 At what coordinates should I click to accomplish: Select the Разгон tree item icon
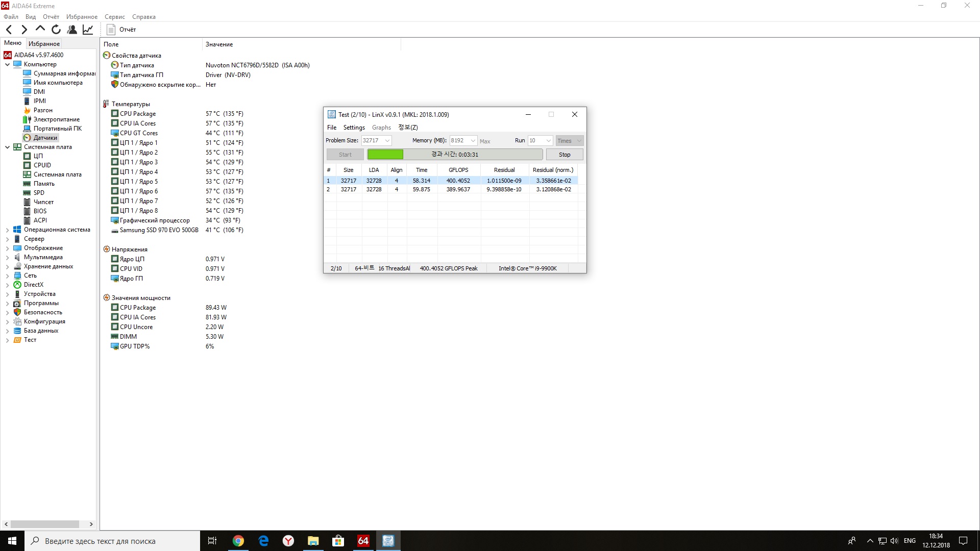27,110
